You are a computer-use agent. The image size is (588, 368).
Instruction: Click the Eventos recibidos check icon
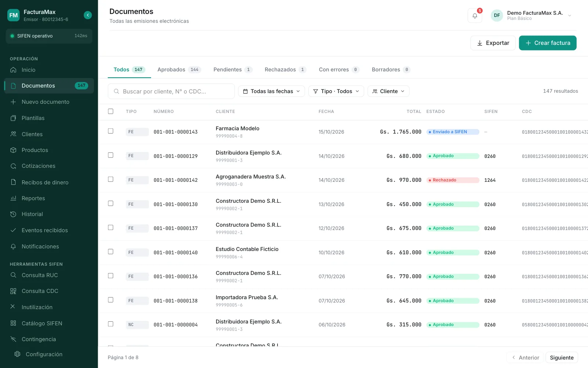click(x=13, y=230)
